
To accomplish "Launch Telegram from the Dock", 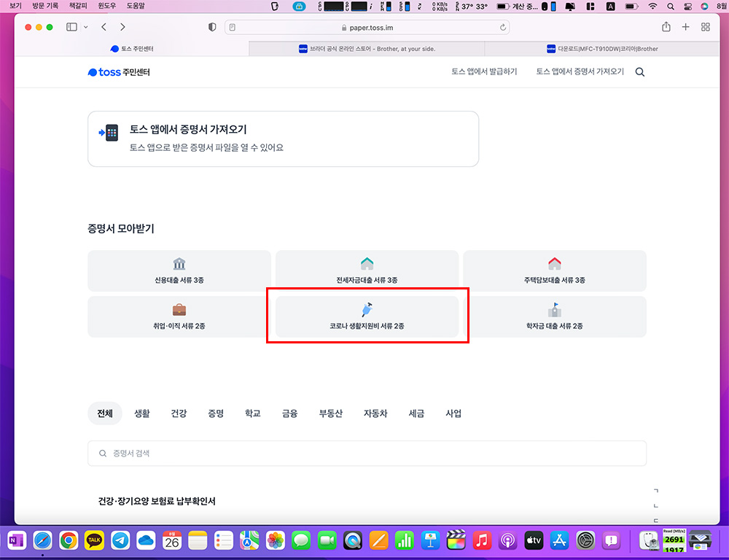I will pos(120,540).
